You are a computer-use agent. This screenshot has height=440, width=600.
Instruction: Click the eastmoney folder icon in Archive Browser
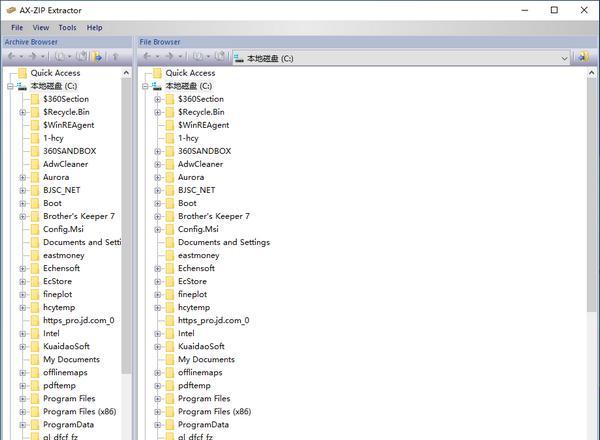pyautogui.click(x=35, y=255)
